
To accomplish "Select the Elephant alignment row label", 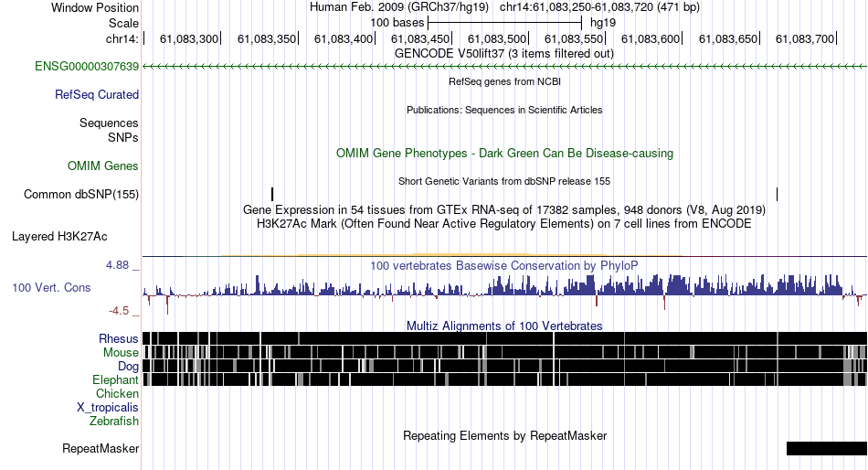I will pos(115,380).
